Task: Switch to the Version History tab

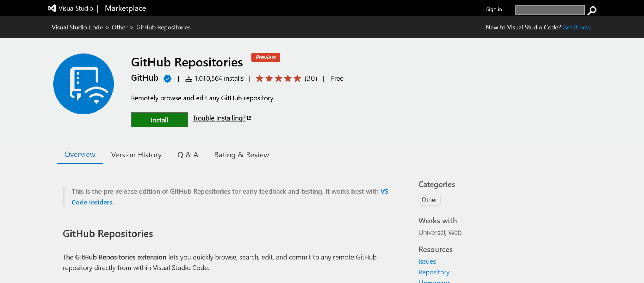Action: click(x=136, y=155)
